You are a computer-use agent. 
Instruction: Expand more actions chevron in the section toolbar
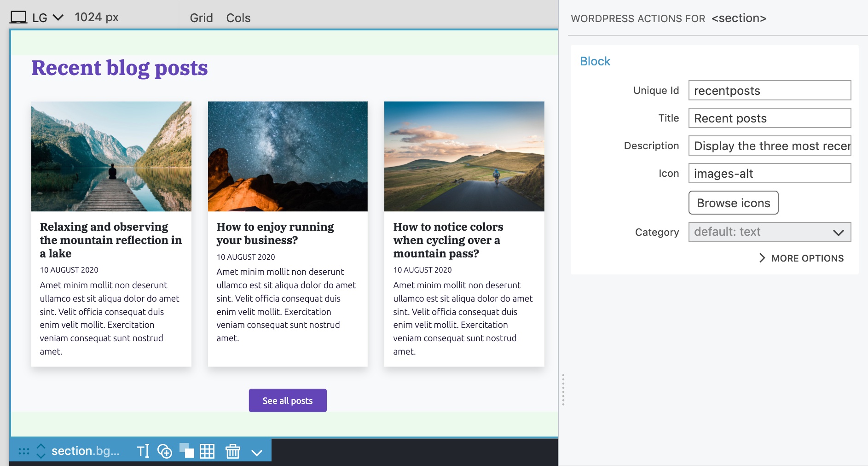[x=257, y=453]
